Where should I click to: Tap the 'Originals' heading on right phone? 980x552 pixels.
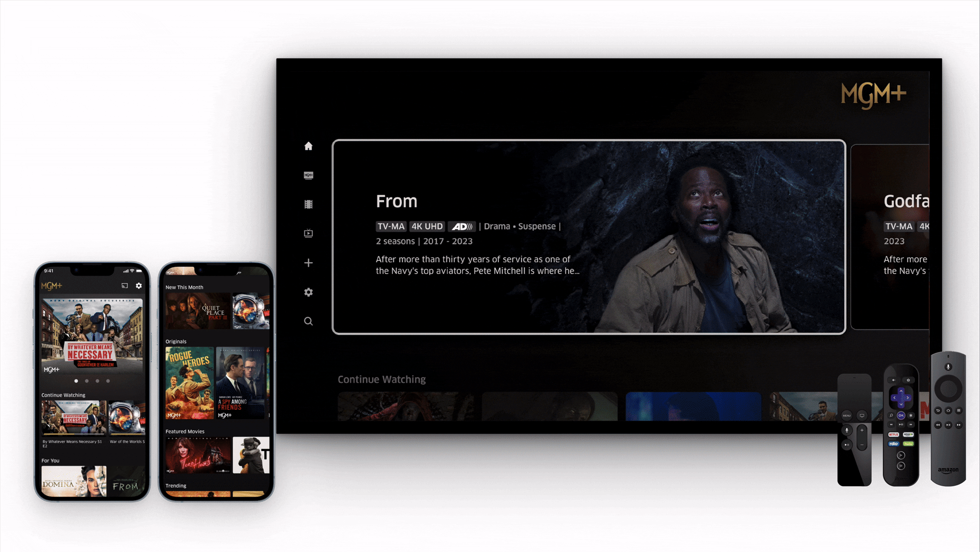(x=176, y=342)
